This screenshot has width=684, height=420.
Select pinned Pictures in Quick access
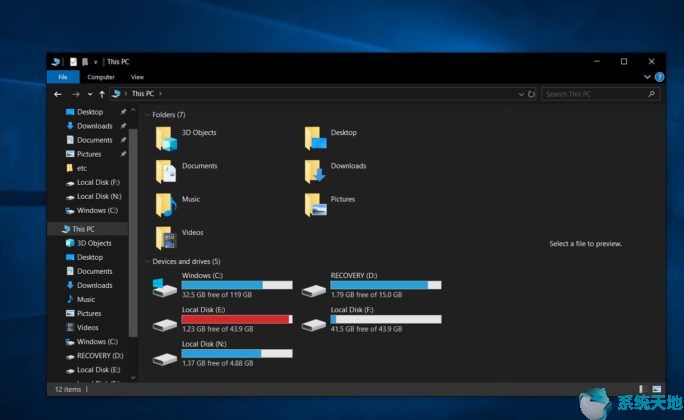pos(91,154)
